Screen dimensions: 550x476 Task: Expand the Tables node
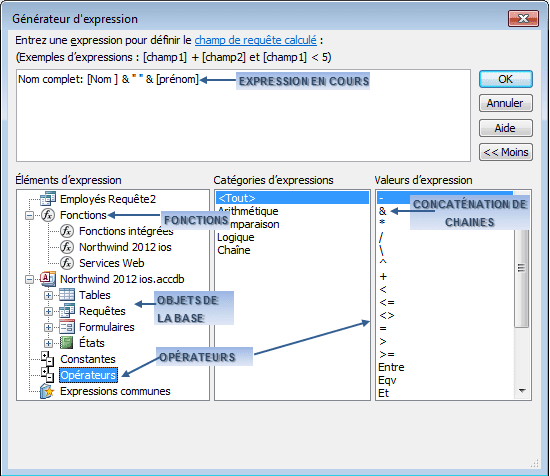click(48, 295)
